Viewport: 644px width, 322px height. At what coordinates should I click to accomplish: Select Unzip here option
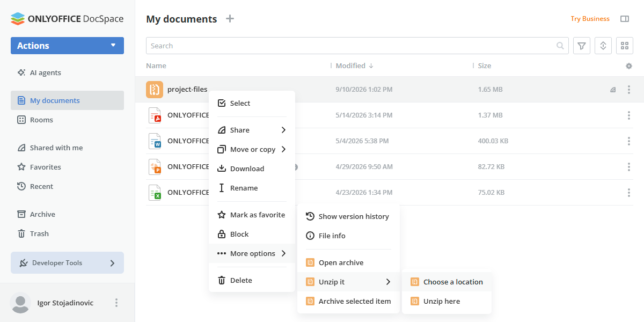[447, 301]
